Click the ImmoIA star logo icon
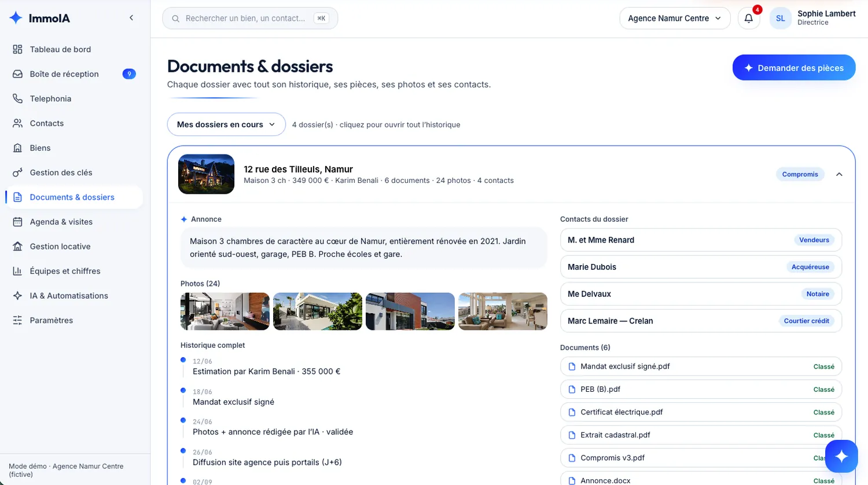The width and height of the screenshot is (868, 485). 16,18
